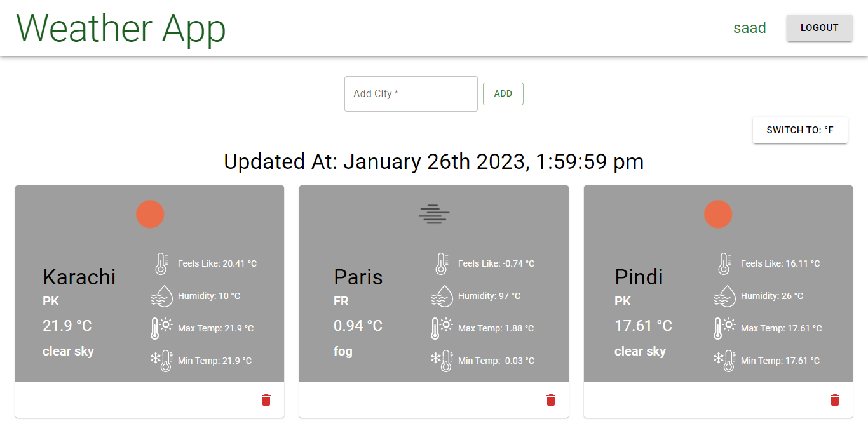Toggle temperature unit to °F
This screenshot has width=868, height=433.
pyautogui.click(x=800, y=130)
